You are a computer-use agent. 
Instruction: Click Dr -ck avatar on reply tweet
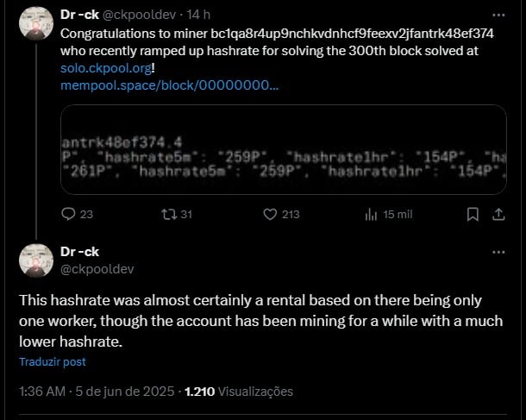36,260
